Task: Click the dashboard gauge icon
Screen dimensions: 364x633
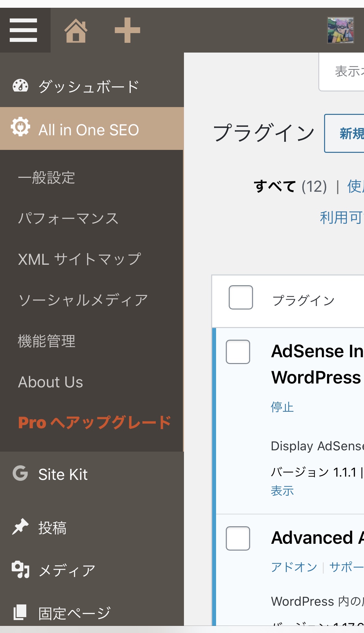Action: [x=20, y=86]
